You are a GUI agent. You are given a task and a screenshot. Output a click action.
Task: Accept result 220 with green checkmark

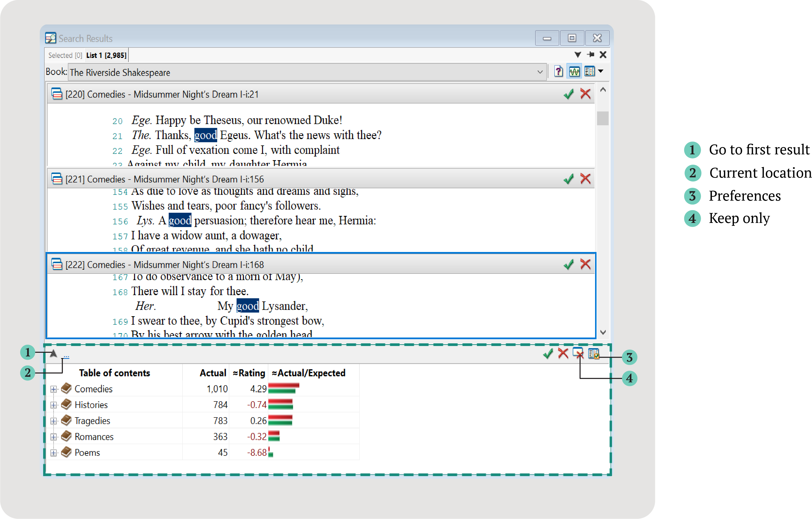click(x=569, y=94)
